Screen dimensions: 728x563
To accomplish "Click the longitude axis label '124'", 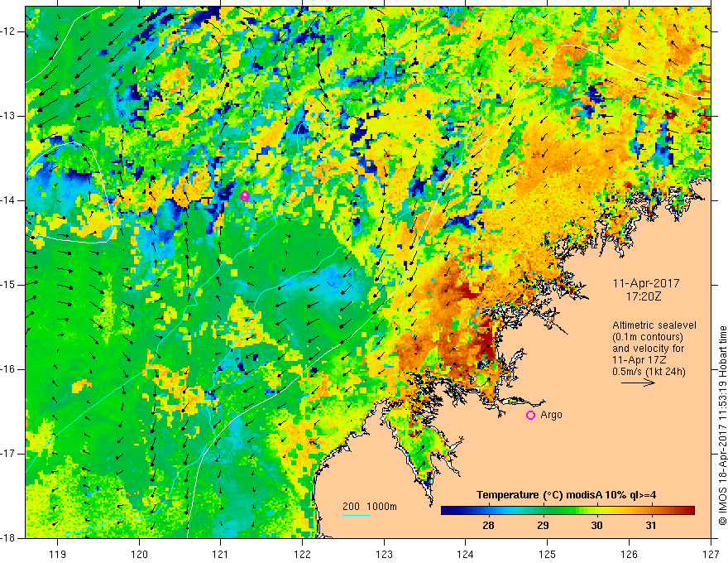I will tap(466, 554).
